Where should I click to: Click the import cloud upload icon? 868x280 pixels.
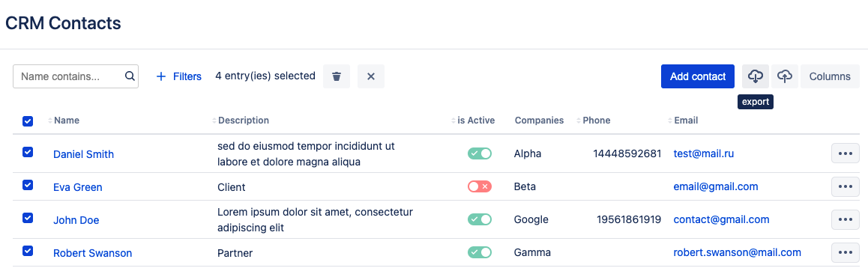784,76
